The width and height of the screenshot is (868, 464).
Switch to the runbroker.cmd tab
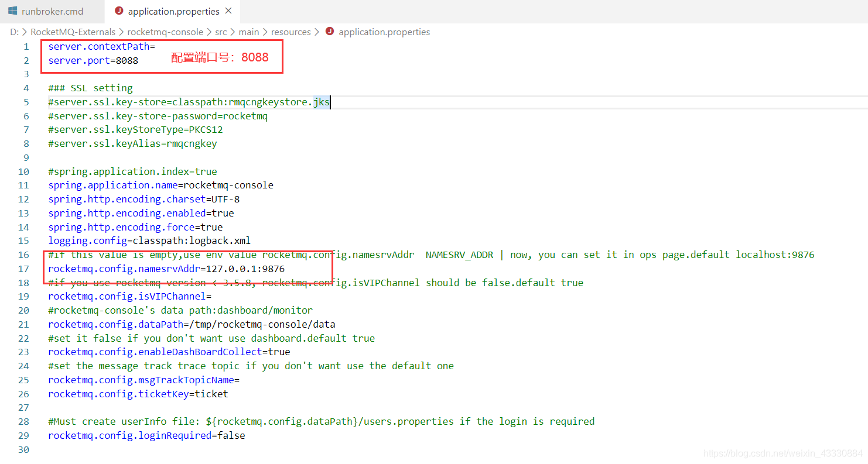click(x=52, y=11)
